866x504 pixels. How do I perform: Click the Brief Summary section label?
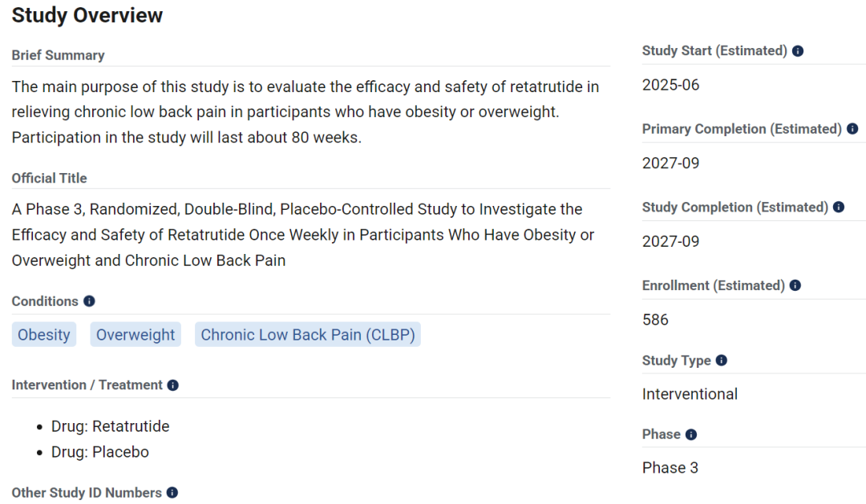tap(58, 55)
